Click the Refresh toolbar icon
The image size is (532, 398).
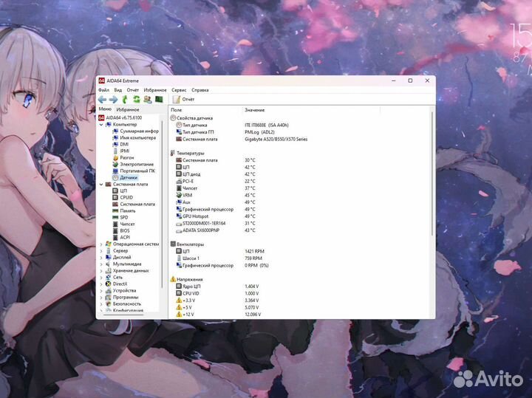pos(137,100)
